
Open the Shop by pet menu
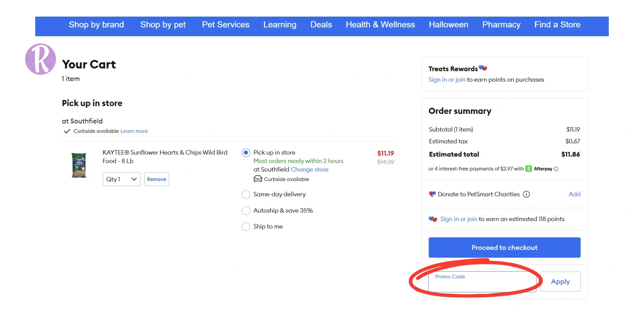click(163, 25)
